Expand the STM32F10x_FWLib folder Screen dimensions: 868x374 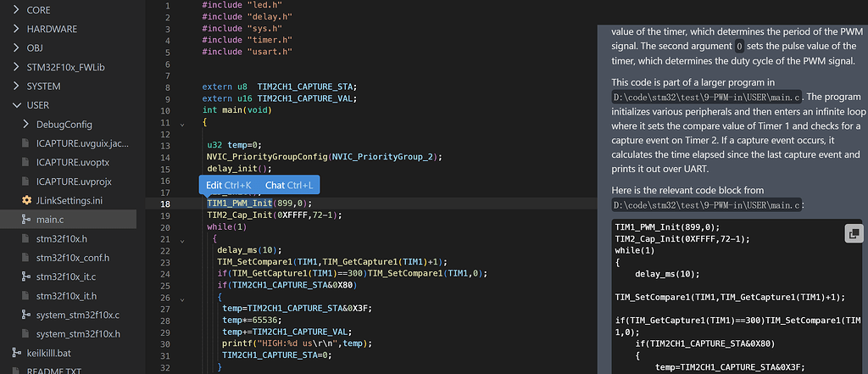[16, 67]
